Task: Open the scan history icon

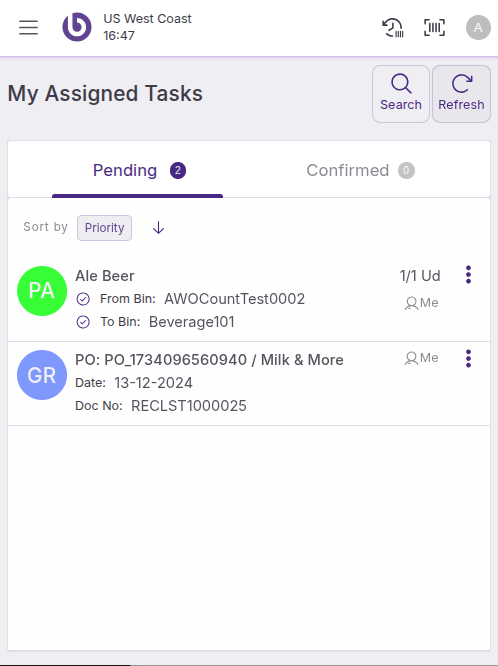Action: (393, 28)
